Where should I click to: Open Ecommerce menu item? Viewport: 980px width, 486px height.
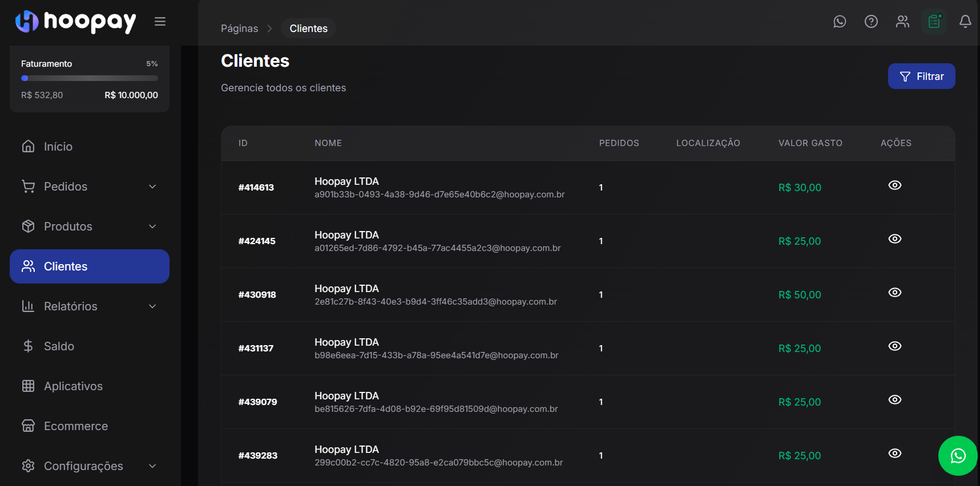[x=90, y=426]
